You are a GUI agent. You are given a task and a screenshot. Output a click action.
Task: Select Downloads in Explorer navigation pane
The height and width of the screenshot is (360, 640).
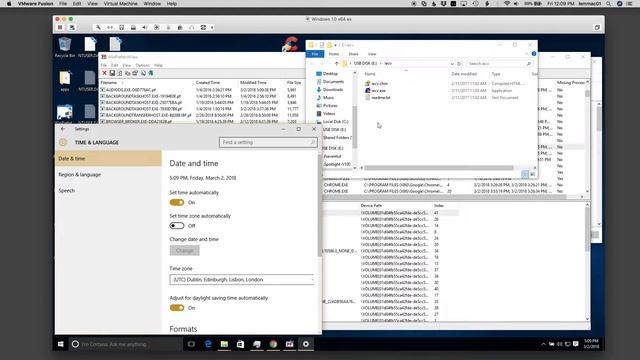pos(333,90)
